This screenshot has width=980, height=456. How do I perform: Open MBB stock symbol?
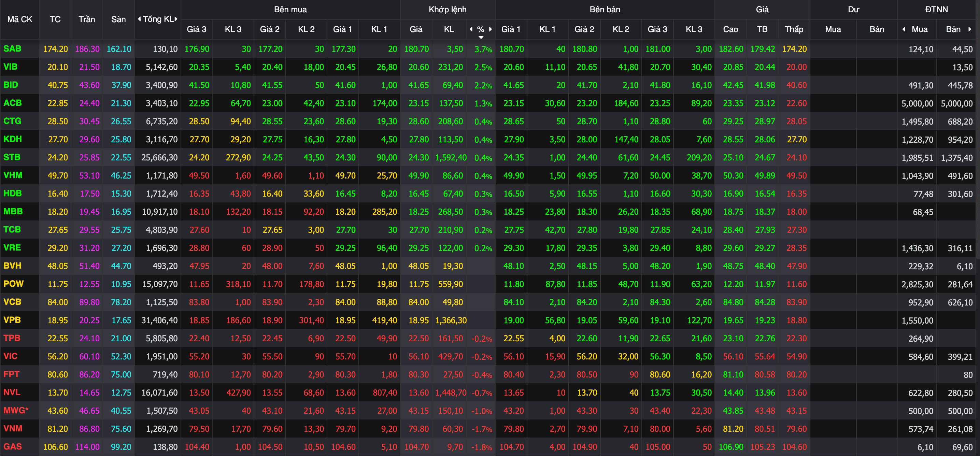pos(13,212)
